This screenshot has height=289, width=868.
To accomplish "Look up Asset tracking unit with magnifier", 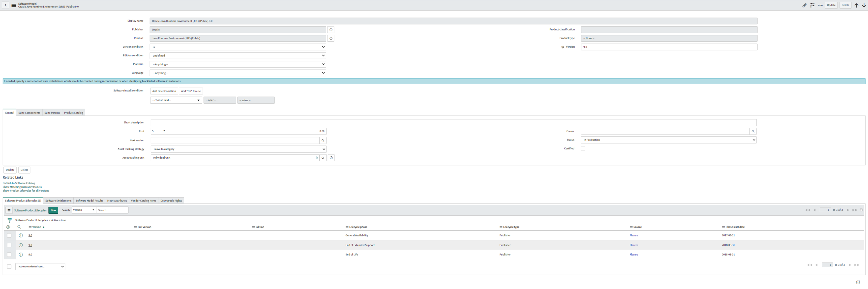I will [x=323, y=158].
